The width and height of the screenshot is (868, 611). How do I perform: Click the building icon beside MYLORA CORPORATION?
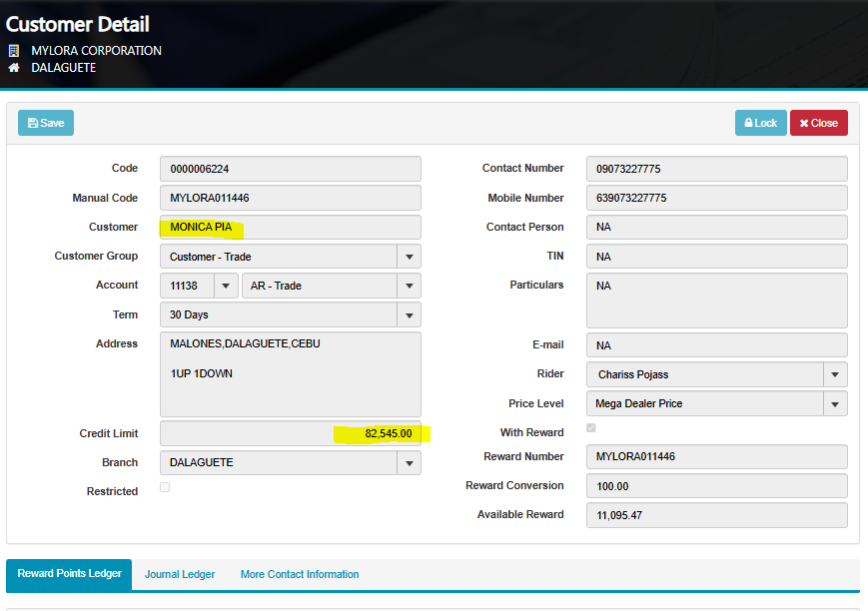coord(14,51)
